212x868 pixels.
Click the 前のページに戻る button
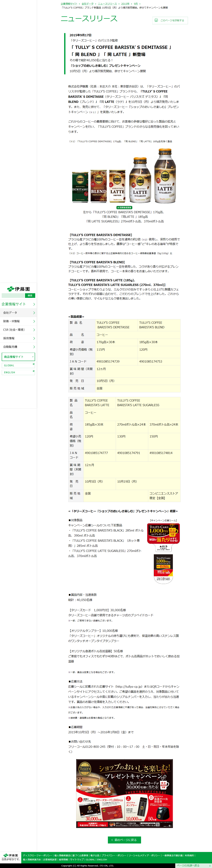[x=124, y=840]
